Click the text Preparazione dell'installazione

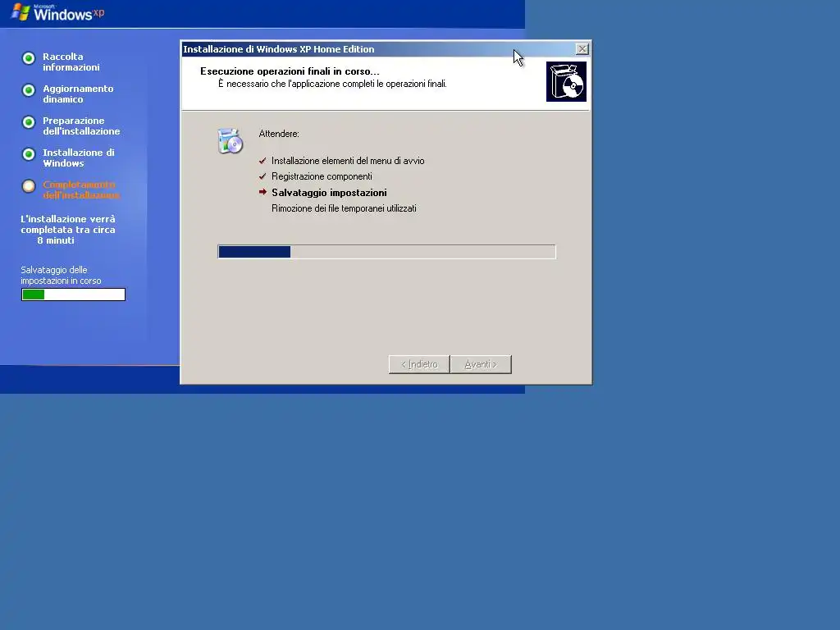point(81,126)
